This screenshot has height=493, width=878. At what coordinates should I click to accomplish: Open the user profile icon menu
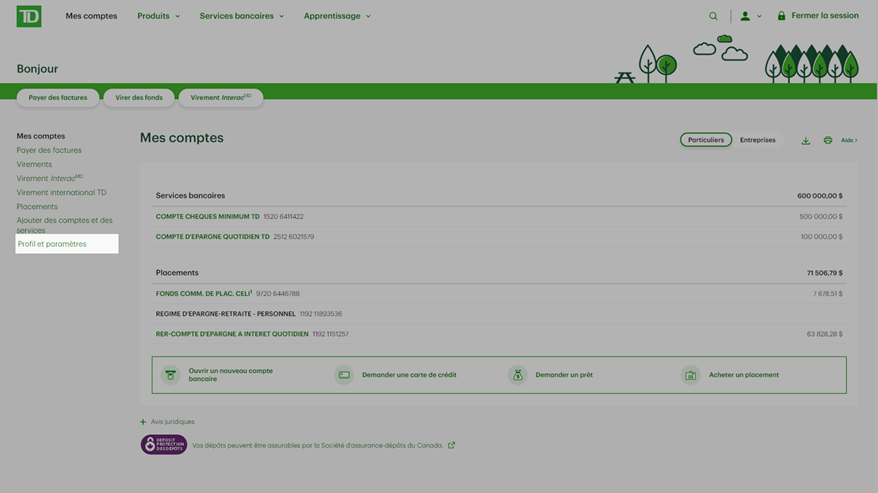(745, 16)
